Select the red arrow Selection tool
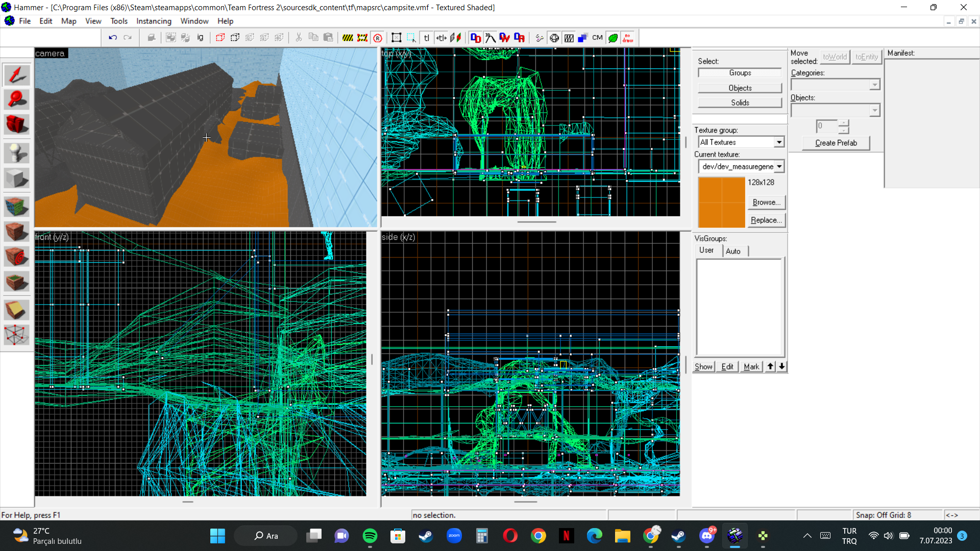 pos(16,75)
